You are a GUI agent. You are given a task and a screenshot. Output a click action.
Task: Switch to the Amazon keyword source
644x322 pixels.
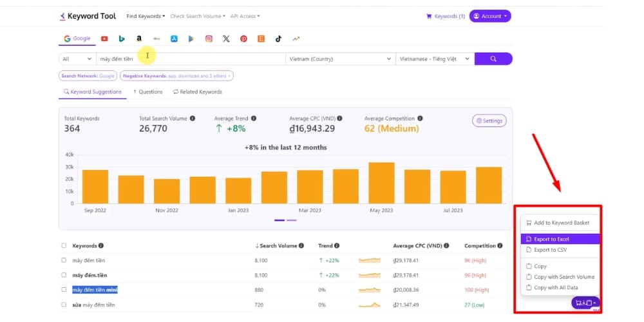(139, 39)
